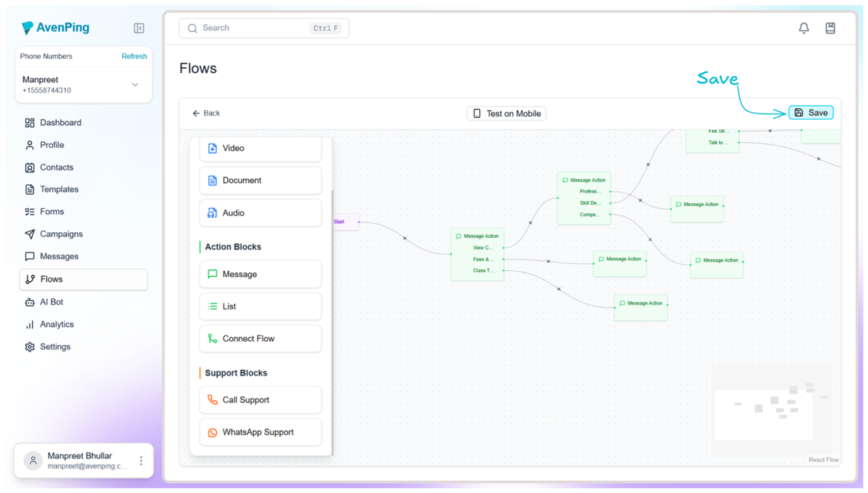Image resolution: width=868 pixels, height=493 pixels.
Task: Navigate to Campaigns in the sidebar
Action: tap(61, 233)
